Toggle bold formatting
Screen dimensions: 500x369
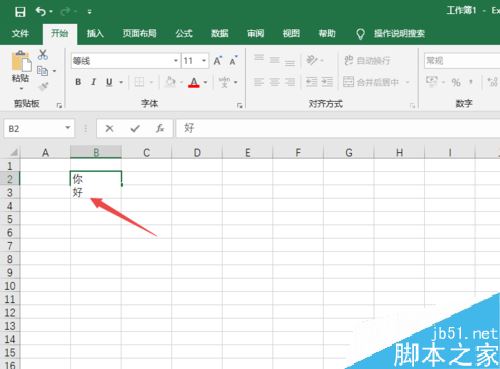[x=78, y=82]
